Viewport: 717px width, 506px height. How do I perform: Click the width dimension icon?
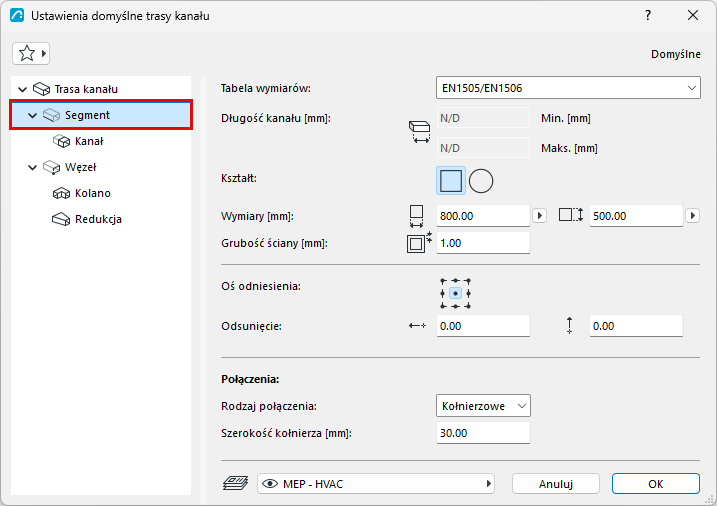[416, 216]
